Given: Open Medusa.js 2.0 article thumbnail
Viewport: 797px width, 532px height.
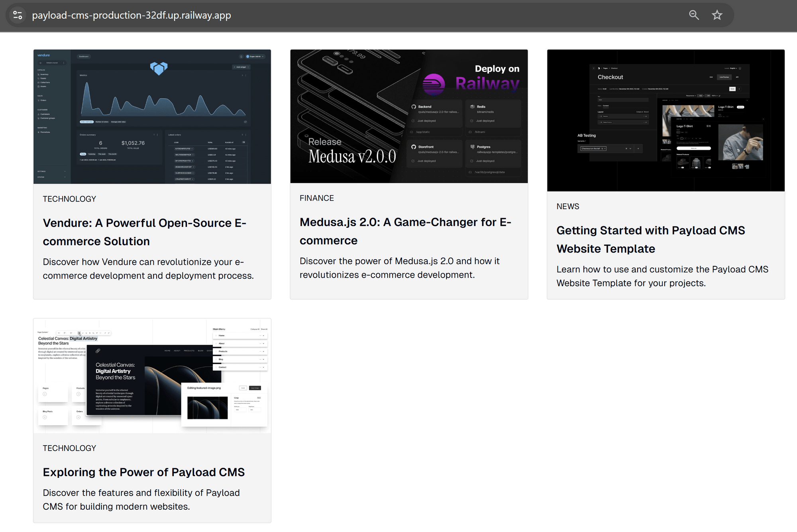Looking at the screenshot, I should click(x=408, y=116).
